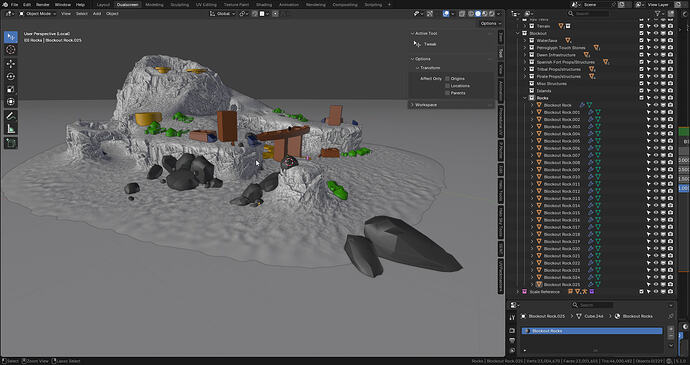Open the viewport Add menu
Viewport: 690px width, 365px height.
pos(97,14)
